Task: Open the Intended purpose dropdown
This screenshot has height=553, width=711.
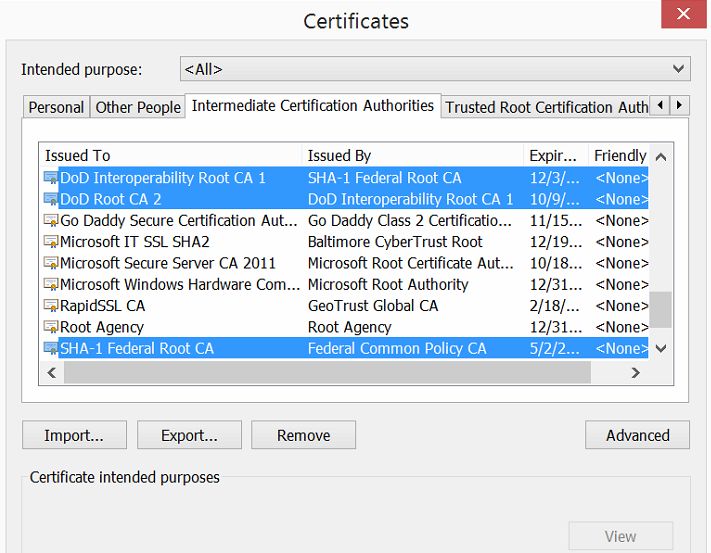Action: [435, 69]
